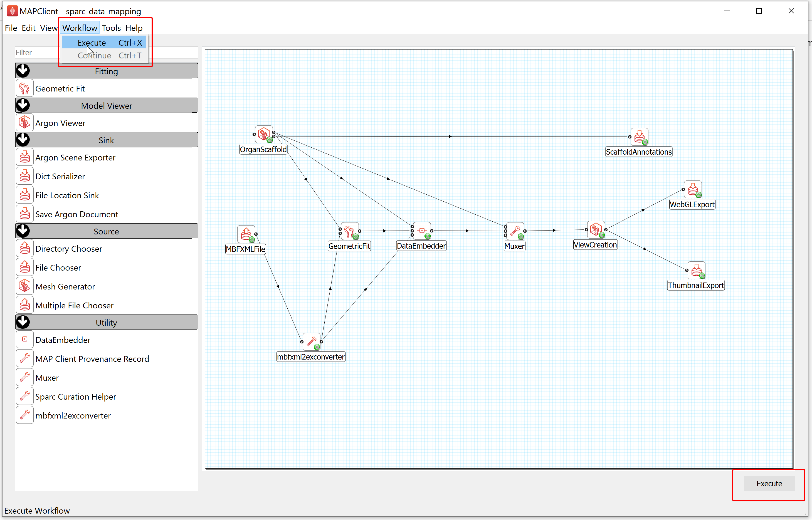Open the Edit menu

tap(29, 28)
